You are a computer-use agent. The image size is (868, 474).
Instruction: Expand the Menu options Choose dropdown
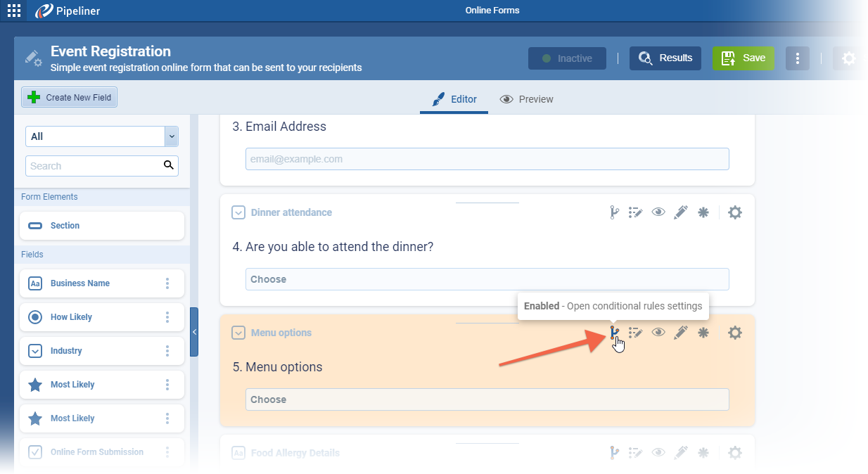(487, 399)
